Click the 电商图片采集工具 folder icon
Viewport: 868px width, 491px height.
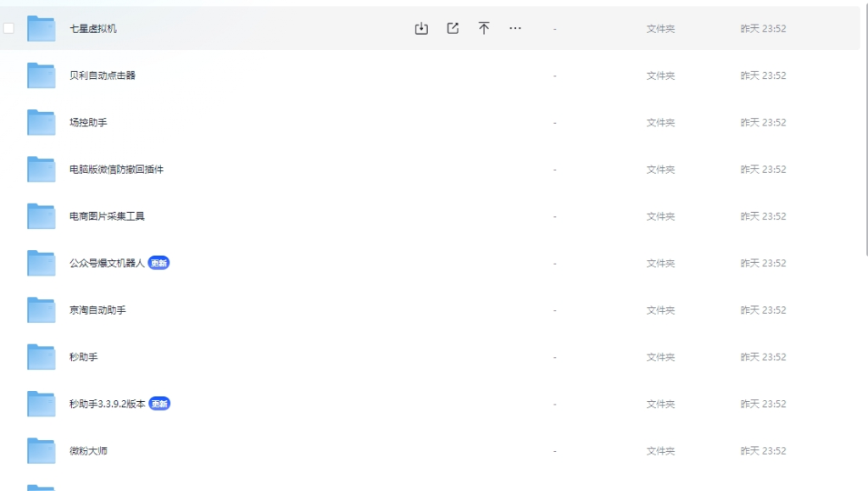click(41, 216)
